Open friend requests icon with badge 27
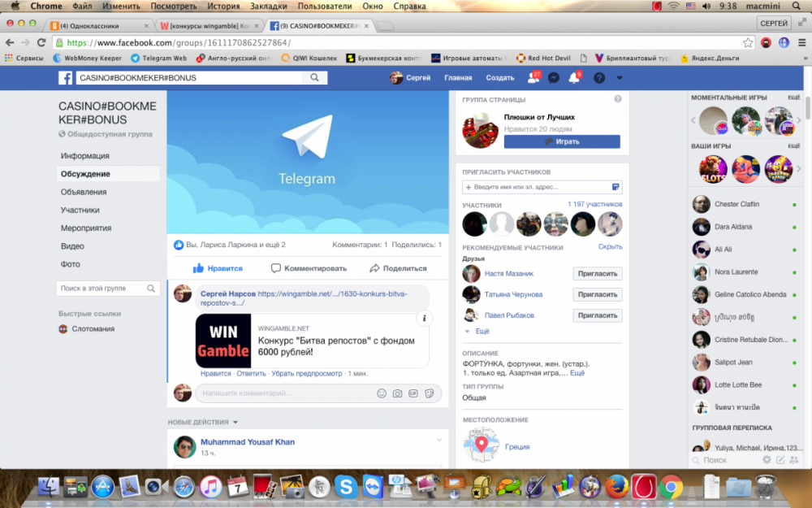Viewport: 812px width, 508px height. coord(533,78)
